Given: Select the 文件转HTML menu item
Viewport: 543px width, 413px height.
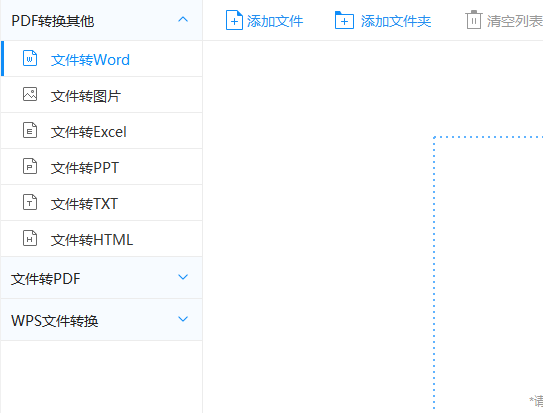Looking at the screenshot, I should (x=101, y=239).
